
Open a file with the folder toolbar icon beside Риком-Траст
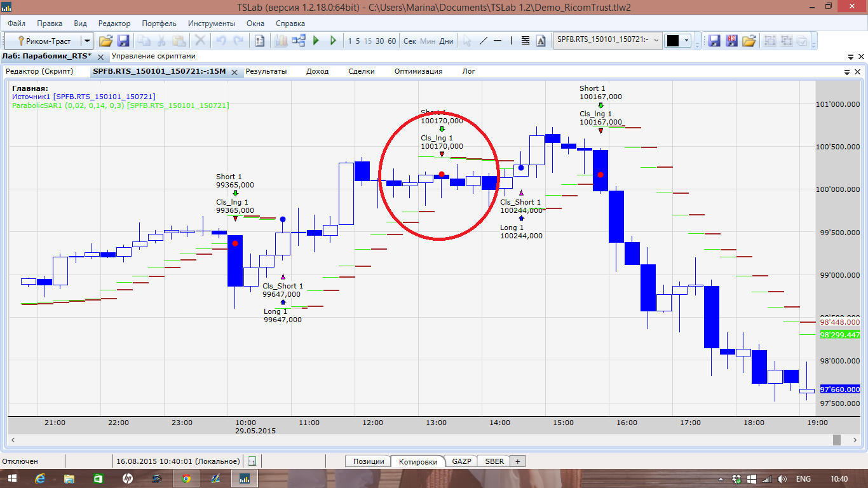(x=105, y=41)
